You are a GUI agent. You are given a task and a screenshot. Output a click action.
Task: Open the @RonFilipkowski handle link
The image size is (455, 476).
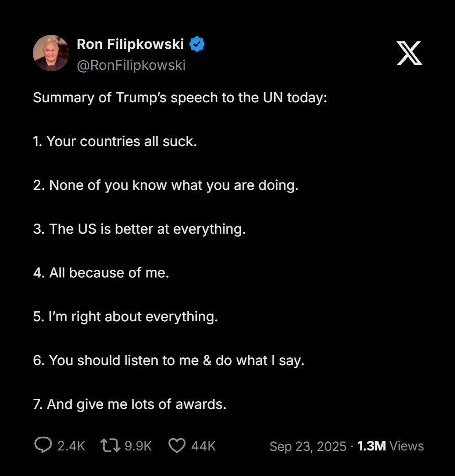point(131,65)
